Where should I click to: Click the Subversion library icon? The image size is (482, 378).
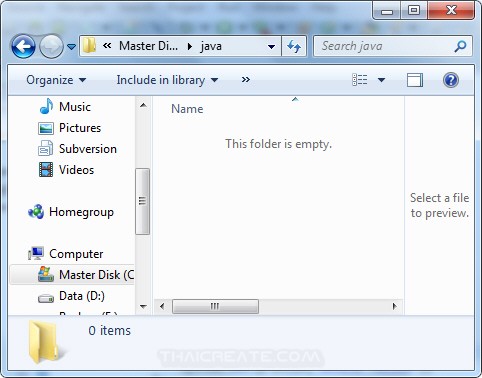pos(46,148)
